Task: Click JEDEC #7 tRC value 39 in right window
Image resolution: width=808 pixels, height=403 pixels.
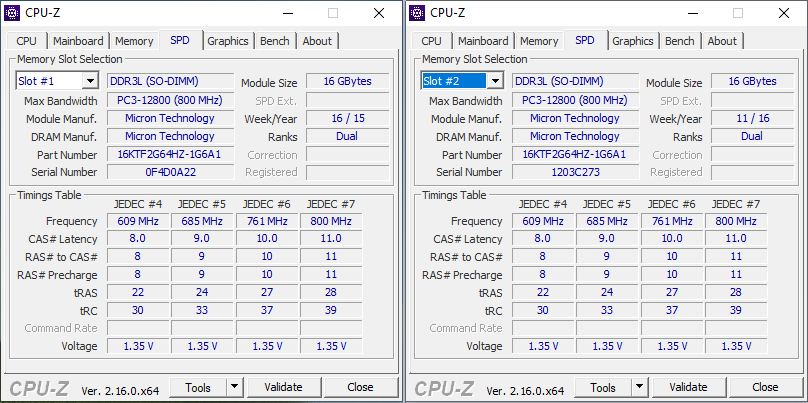Action: pos(736,310)
